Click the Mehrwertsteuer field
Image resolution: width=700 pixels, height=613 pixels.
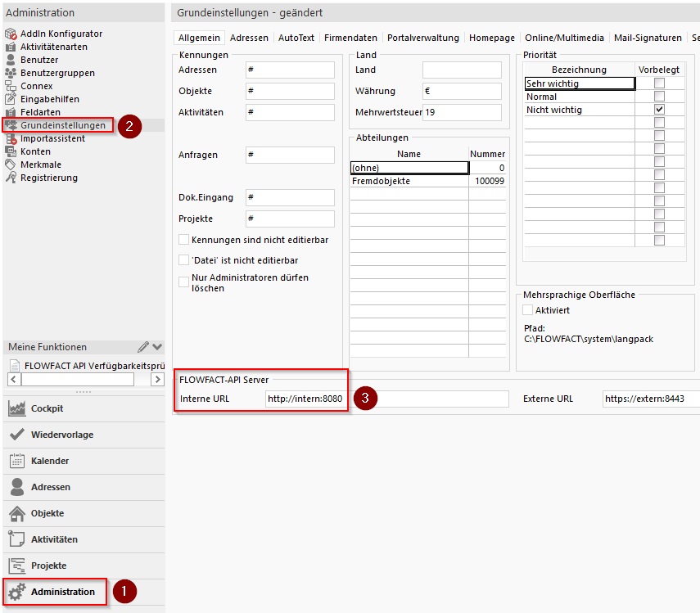point(462,112)
